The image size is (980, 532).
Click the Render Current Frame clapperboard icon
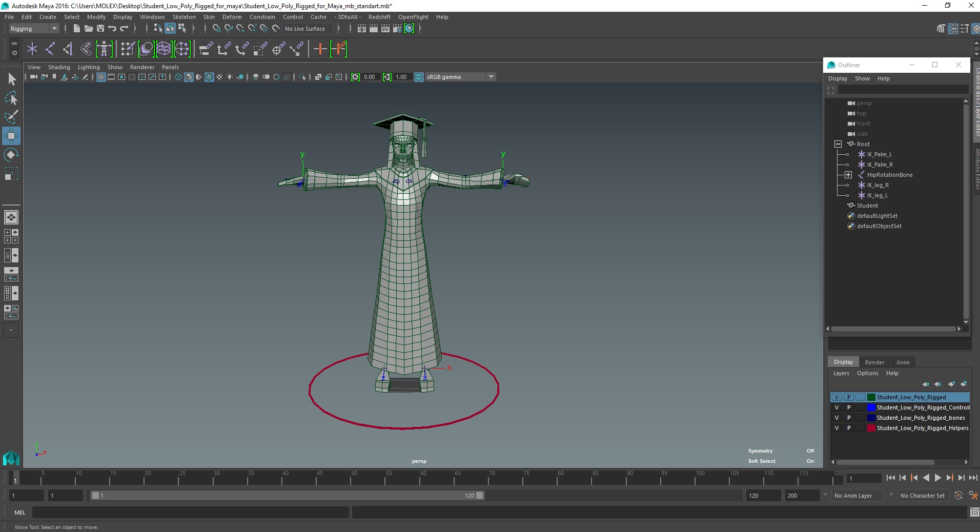tap(374, 29)
